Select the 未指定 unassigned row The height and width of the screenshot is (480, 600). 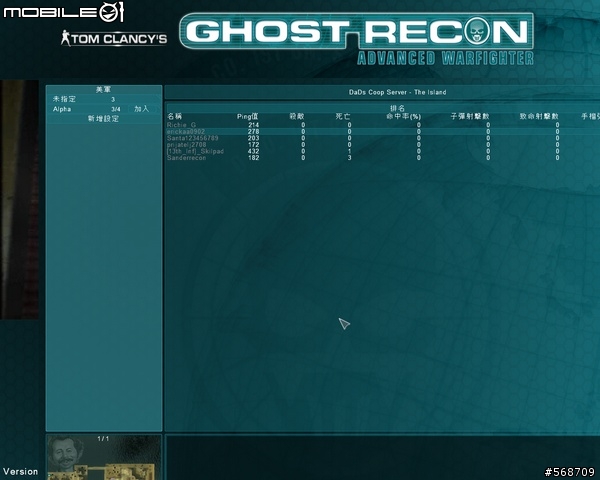[104, 99]
